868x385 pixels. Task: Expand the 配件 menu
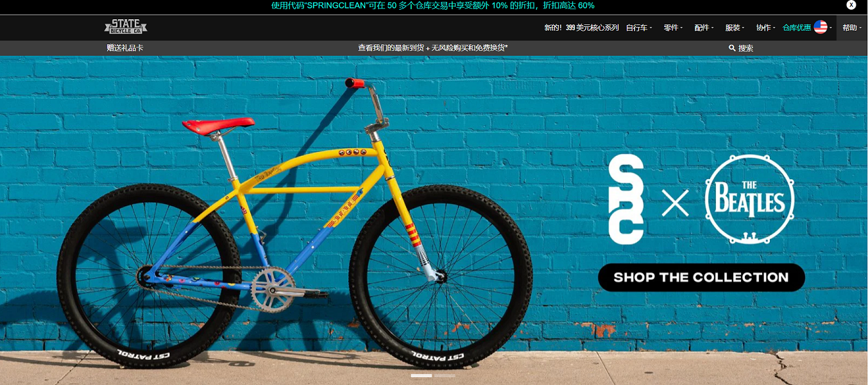pos(704,28)
